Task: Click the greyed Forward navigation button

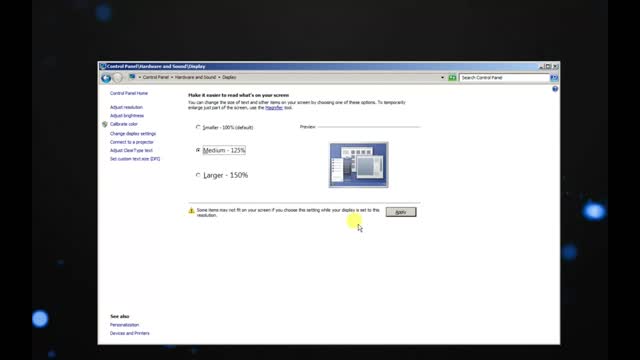Action: coord(118,78)
